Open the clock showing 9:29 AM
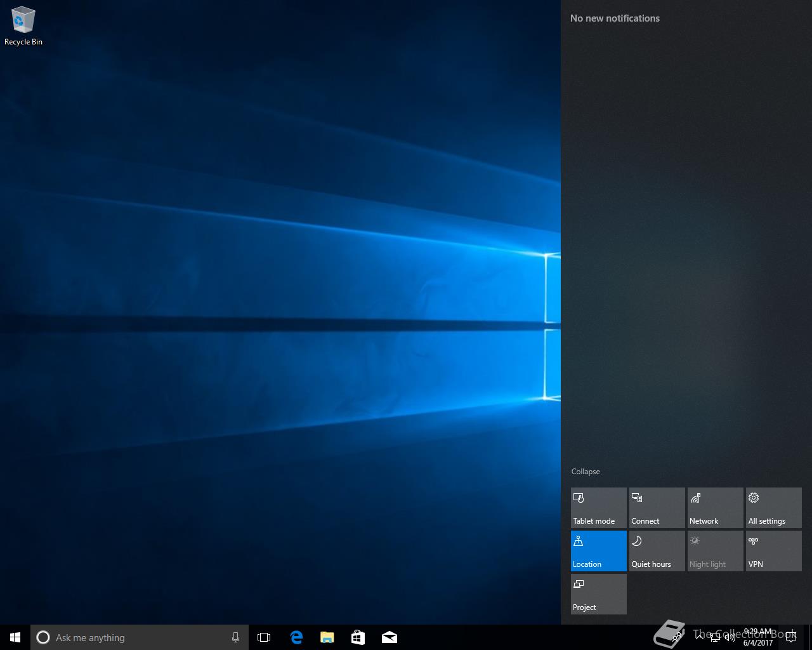812x650 pixels. pyautogui.click(x=758, y=637)
